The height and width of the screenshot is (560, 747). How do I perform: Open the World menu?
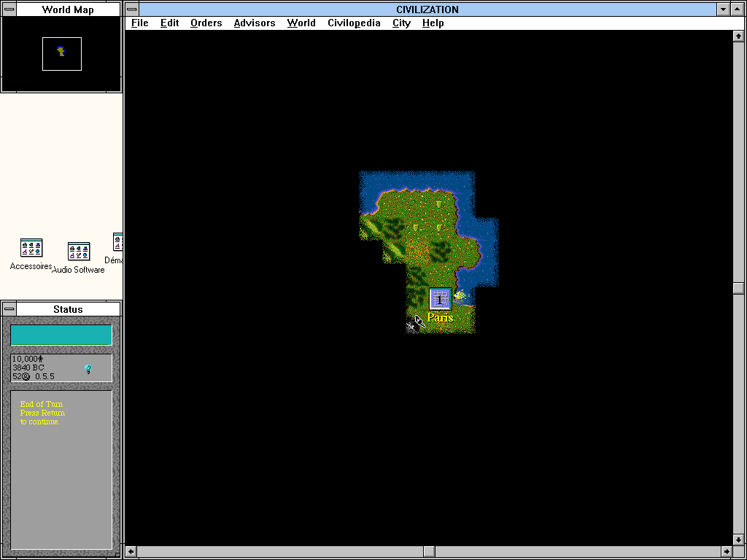pyautogui.click(x=301, y=23)
